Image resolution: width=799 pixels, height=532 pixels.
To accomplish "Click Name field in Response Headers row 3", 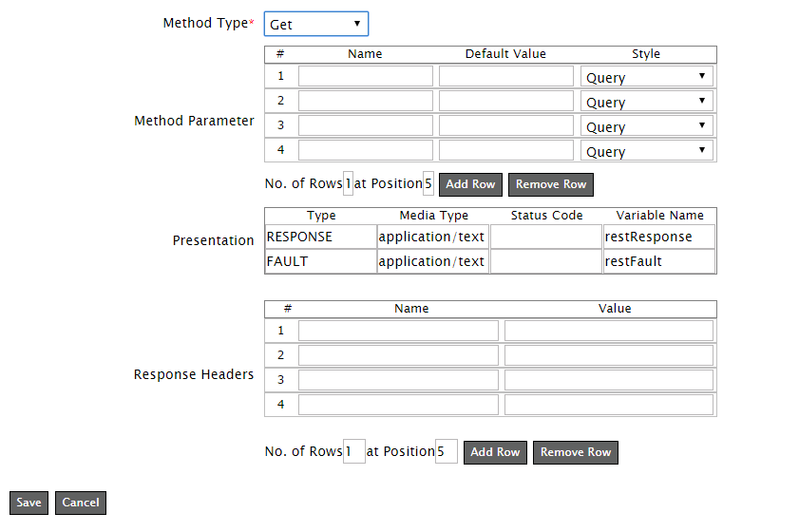I will (x=398, y=380).
